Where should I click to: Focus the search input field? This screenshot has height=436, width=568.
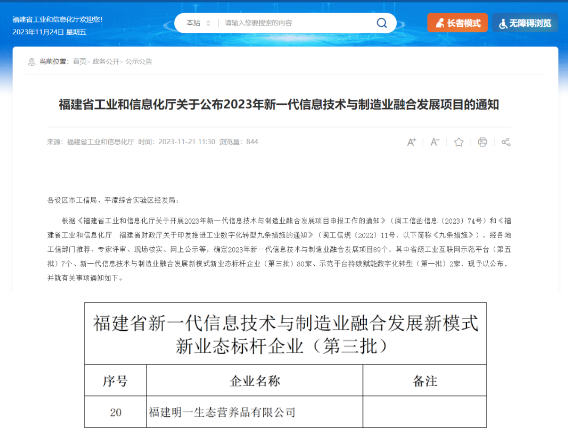297,23
